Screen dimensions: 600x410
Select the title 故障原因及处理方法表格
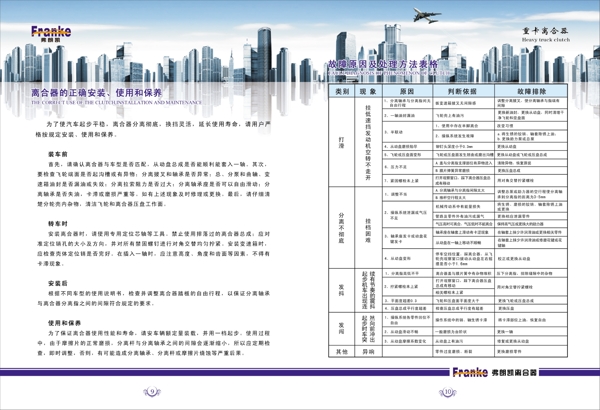tap(383, 64)
